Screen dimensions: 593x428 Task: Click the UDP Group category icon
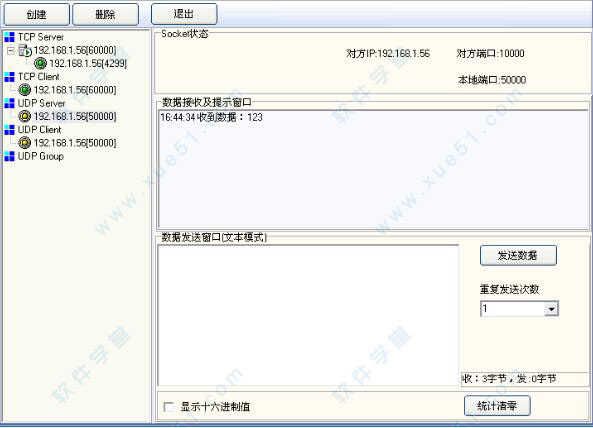[x=9, y=156]
